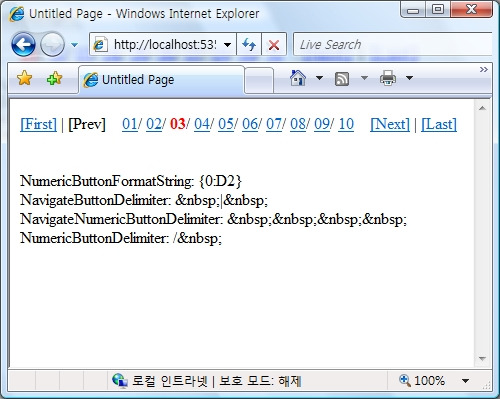This screenshot has width=500, height=399.
Task: Open a new blank tab
Action: pos(259,80)
